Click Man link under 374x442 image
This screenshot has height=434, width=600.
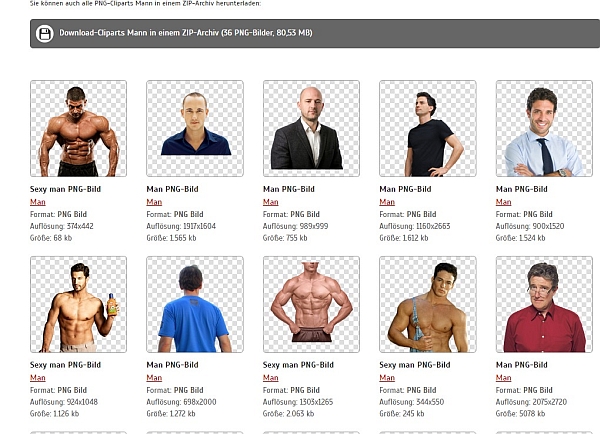38,202
